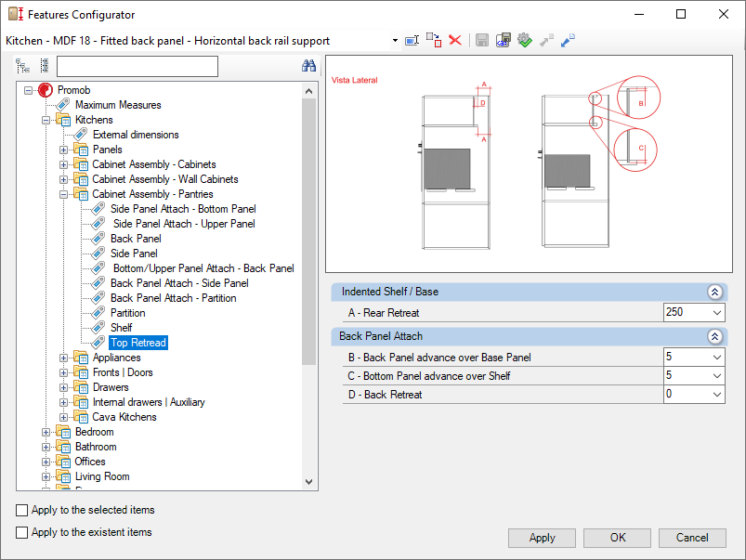Open C - Bottom Panel advance dropdown
Viewport: 746px width, 560px height.
[717, 375]
